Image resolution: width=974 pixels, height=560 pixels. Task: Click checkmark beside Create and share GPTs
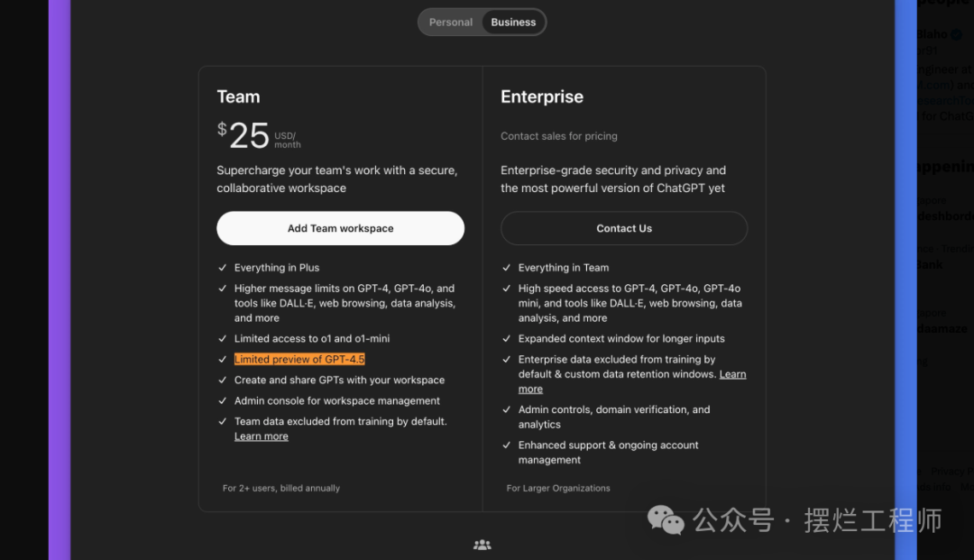[x=222, y=381]
